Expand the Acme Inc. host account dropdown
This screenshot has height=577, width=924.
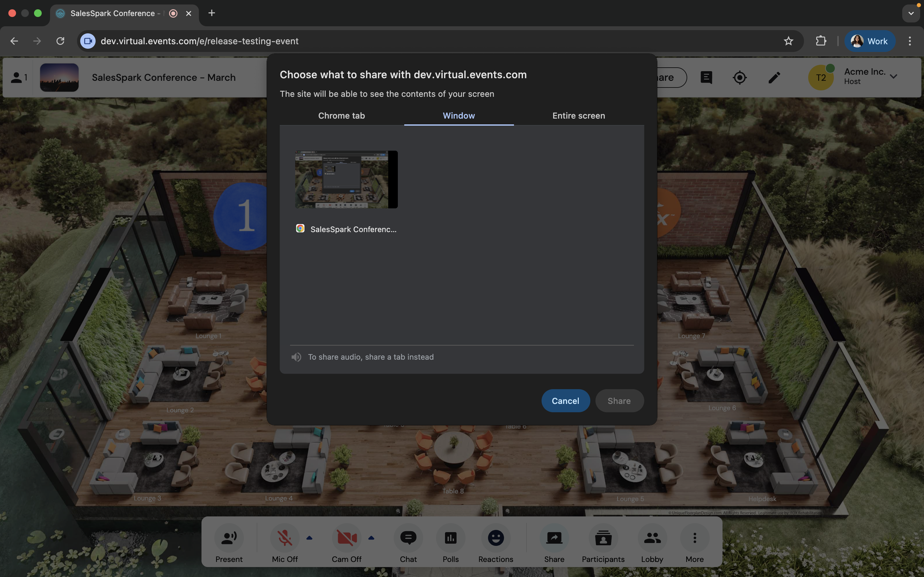[894, 76]
